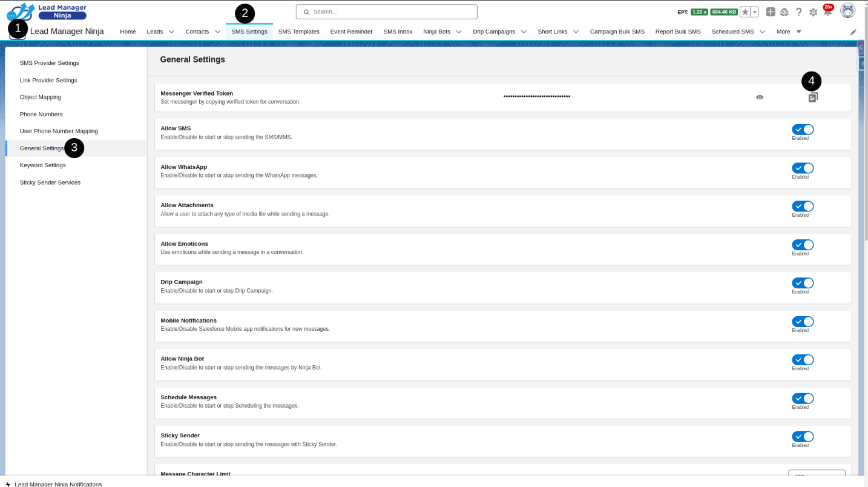Expand the Contacts tab chevron
Image resolution: width=868 pixels, height=487 pixels.
[217, 31]
